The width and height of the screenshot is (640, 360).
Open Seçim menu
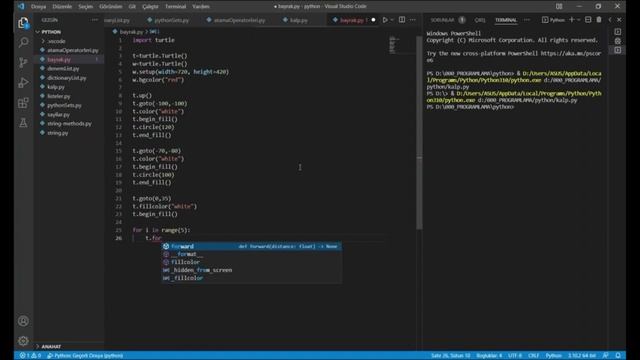pos(86,7)
